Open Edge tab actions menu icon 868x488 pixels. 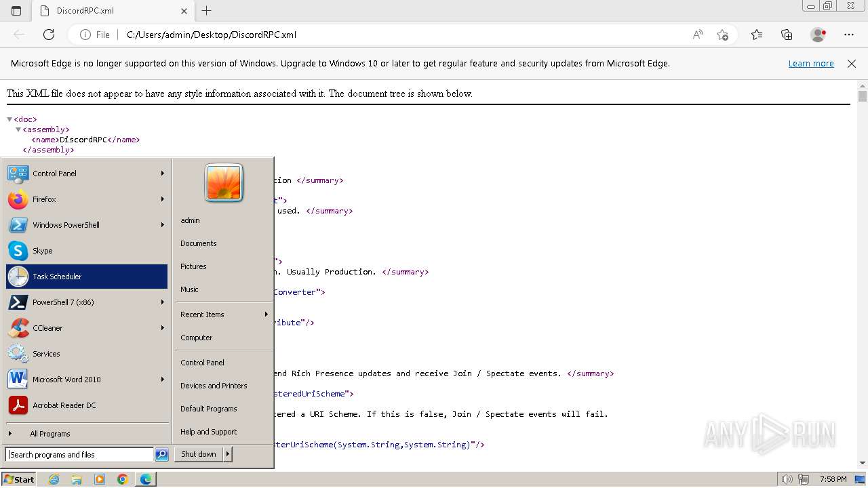[16, 11]
